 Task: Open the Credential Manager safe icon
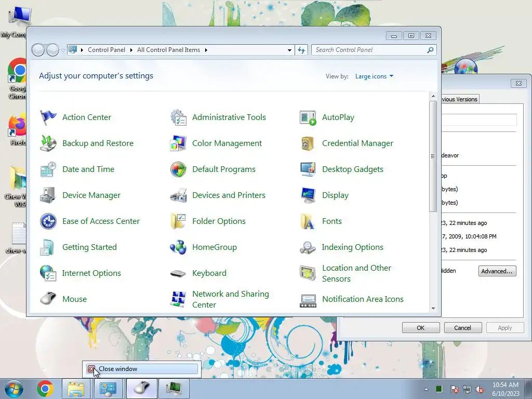click(x=308, y=143)
